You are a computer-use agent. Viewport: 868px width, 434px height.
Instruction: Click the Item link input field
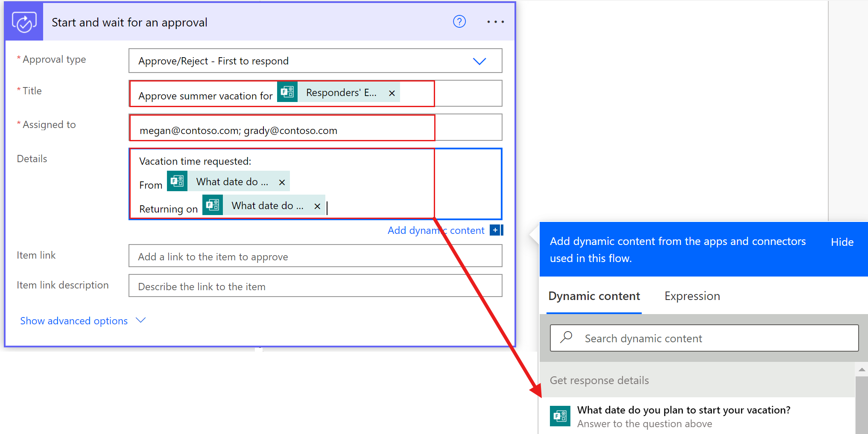[x=315, y=256]
